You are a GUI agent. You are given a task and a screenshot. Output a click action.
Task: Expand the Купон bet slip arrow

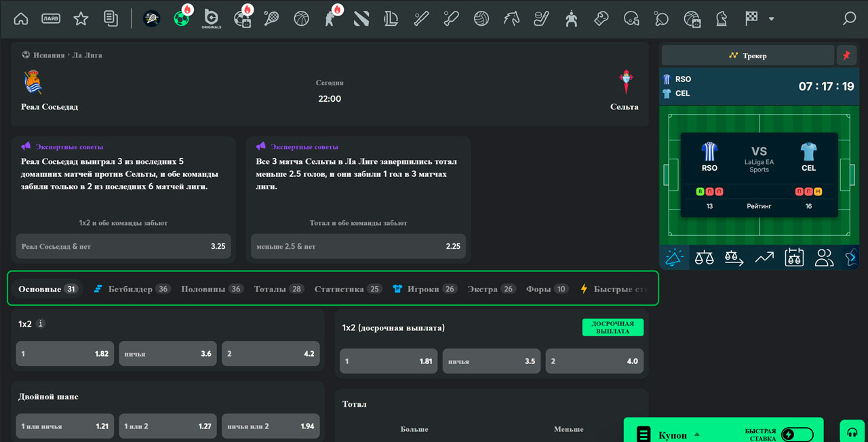pyautogui.click(x=696, y=435)
